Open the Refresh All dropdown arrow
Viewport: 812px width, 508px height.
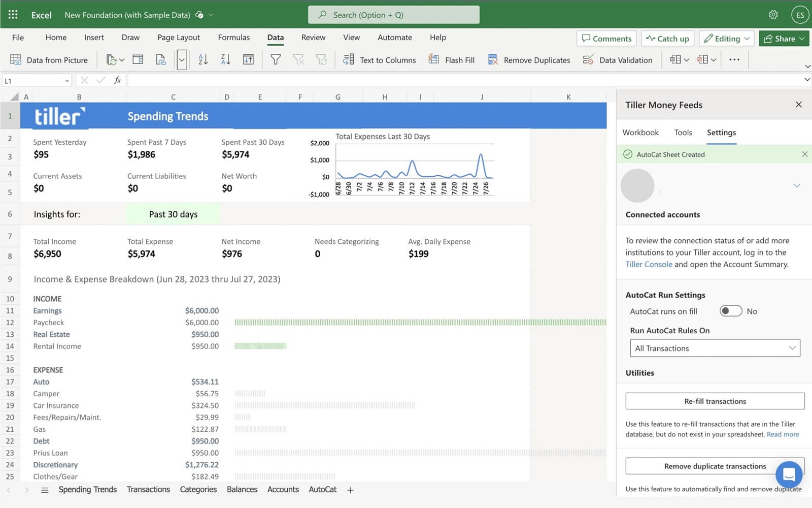click(122, 60)
